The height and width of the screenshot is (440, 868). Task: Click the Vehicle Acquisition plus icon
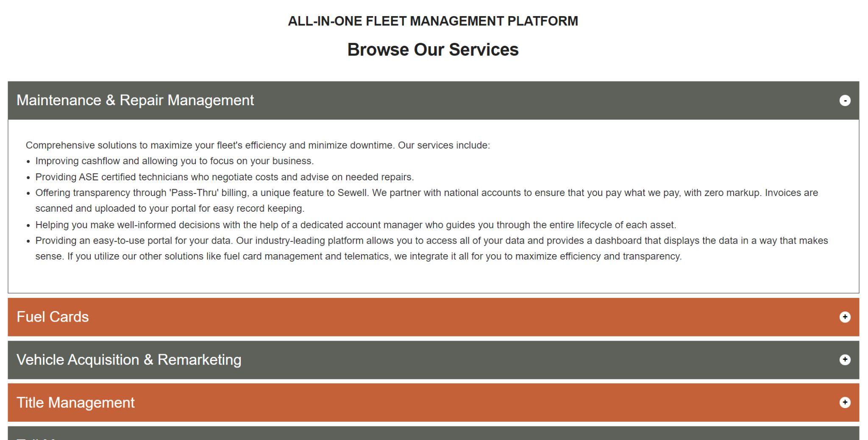845,360
